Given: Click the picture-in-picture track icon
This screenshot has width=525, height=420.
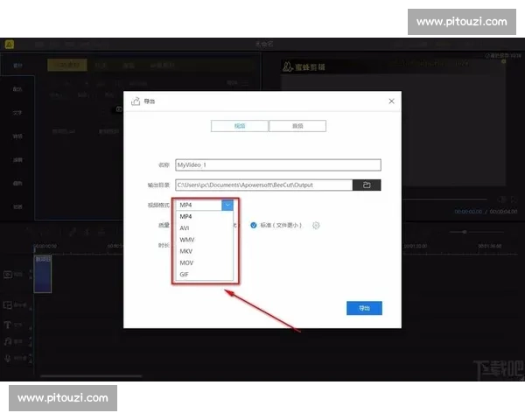Looking at the screenshot, I should click(8, 305).
